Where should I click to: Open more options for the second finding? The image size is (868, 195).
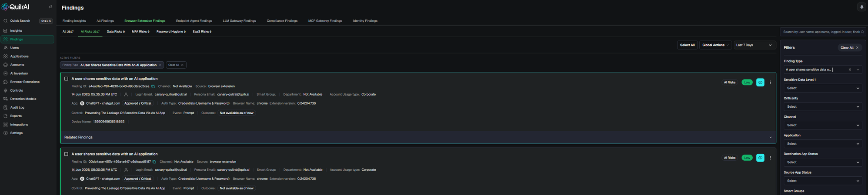click(x=770, y=158)
